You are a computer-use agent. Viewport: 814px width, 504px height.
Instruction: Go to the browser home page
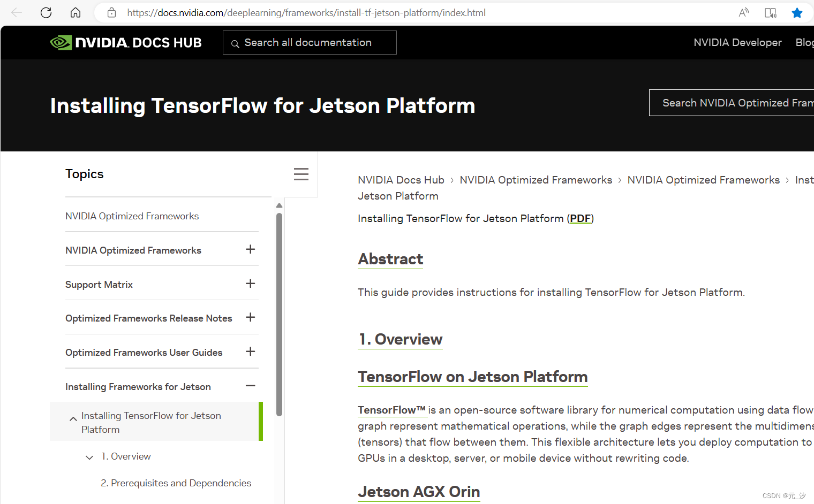[x=75, y=12]
